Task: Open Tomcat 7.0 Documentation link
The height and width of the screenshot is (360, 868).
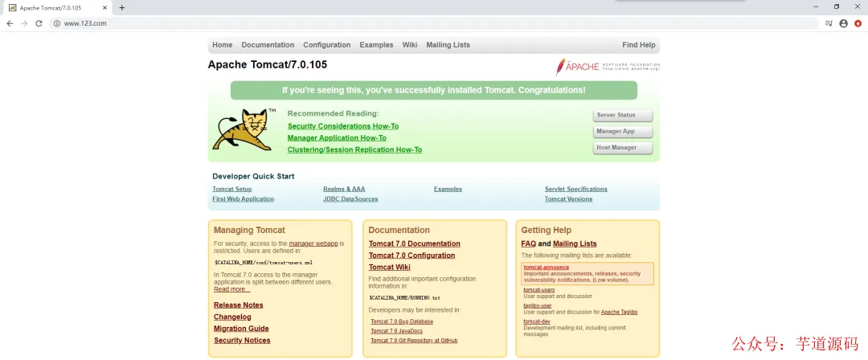Action: click(415, 243)
